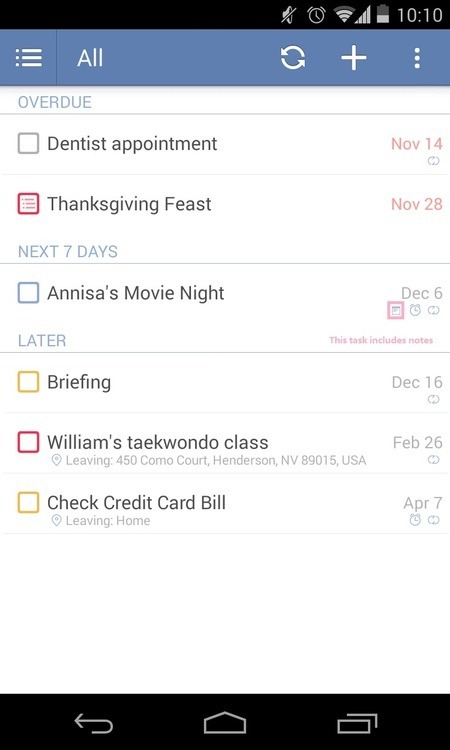
Task: Open the Thanksgiving Feast task title
Action: [x=129, y=204]
